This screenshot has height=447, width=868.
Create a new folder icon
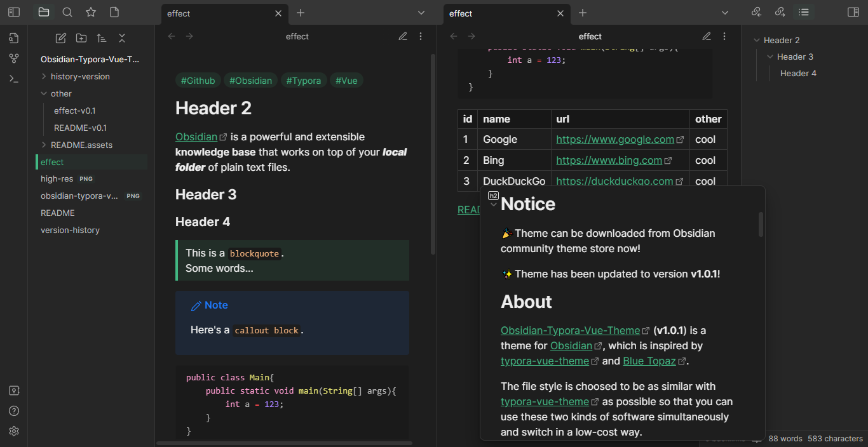click(81, 38)
